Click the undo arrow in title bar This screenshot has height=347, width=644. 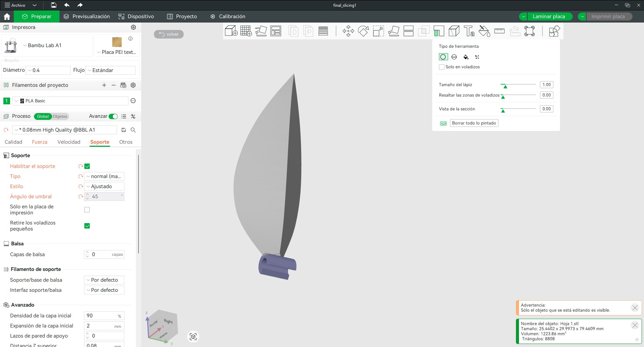click(x=67, y=5)
